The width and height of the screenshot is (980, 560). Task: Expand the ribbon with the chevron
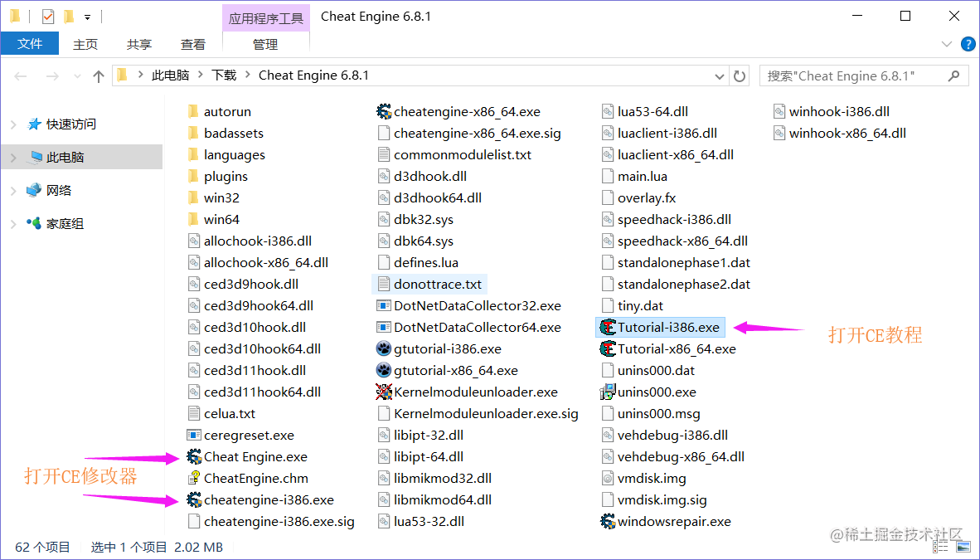(x=946, y=44)
